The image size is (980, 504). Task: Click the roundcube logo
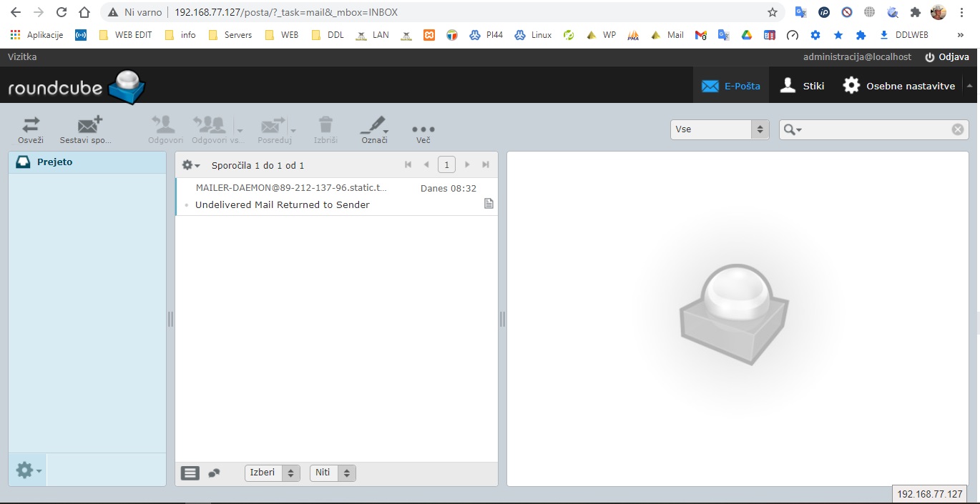pos(77,87)
